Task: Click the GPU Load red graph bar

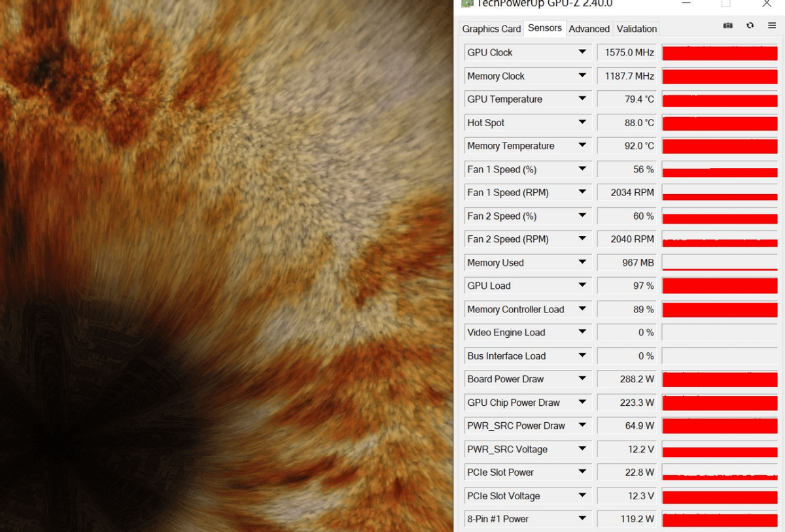Action: pyautogui.click(x=720, y=286)
